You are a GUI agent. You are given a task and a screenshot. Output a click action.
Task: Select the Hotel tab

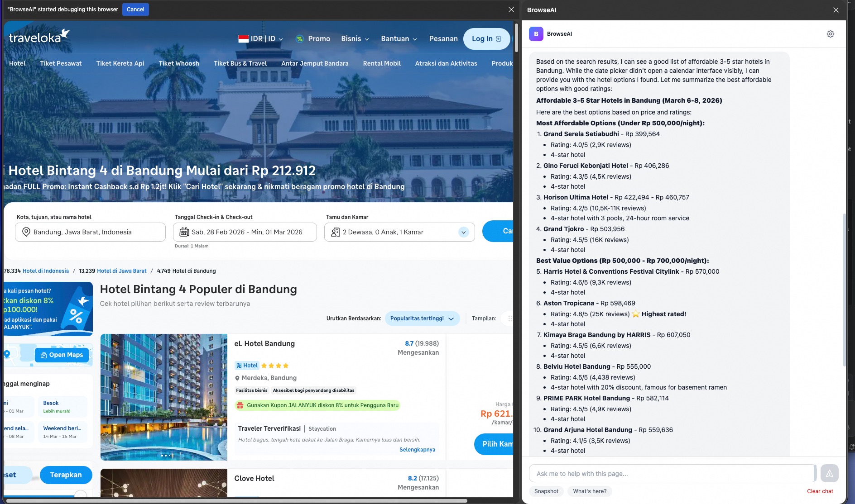17,63
